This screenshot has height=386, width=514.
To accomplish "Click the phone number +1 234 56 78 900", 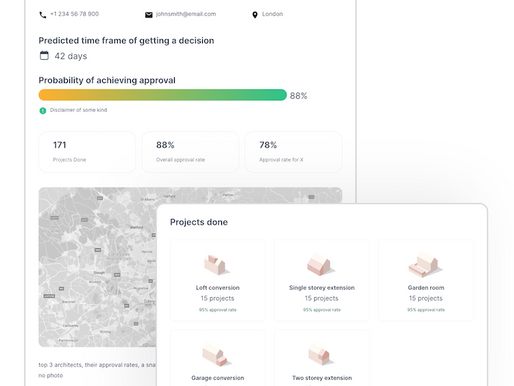I will coord(74,14).
